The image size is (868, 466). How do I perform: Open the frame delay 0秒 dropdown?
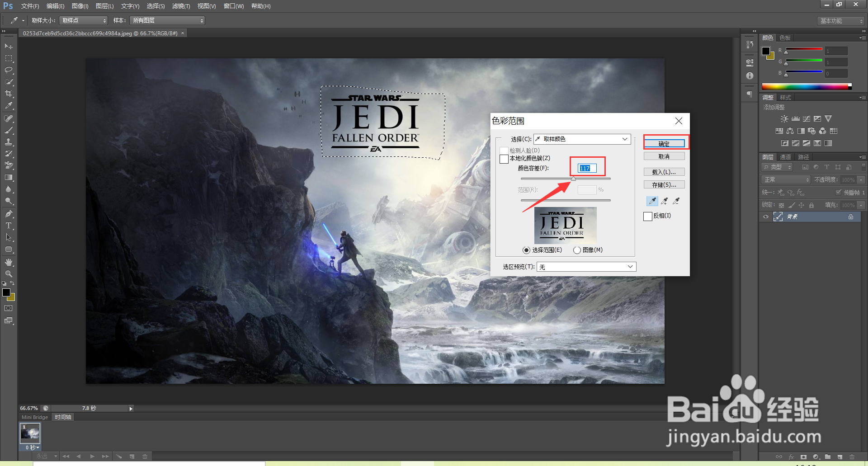pos(32,447)
